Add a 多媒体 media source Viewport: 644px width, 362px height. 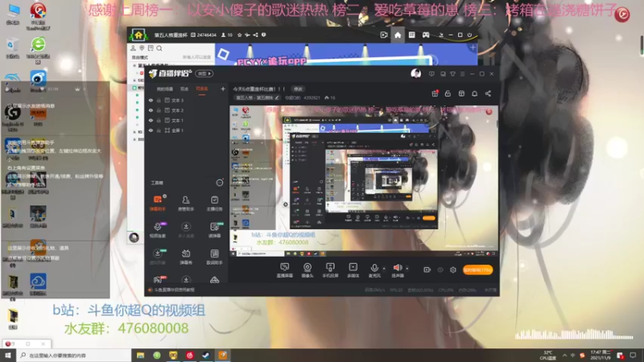click(353, 270)
